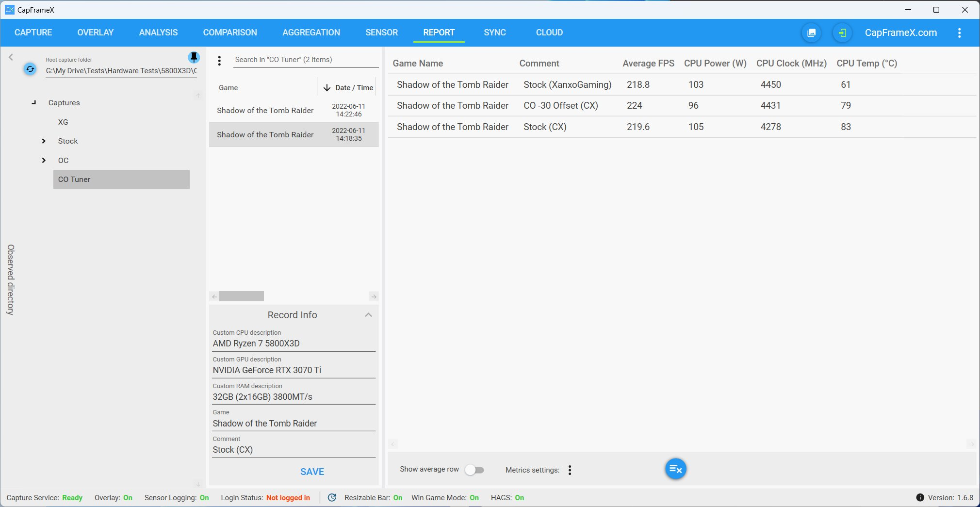This screenshot has width=980, height=507.
Task: Click the 218.8 Average FPS value
Action: 638,84
